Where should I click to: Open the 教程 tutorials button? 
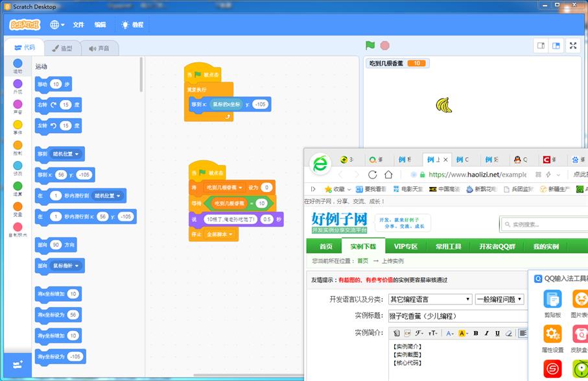[132, 25]
